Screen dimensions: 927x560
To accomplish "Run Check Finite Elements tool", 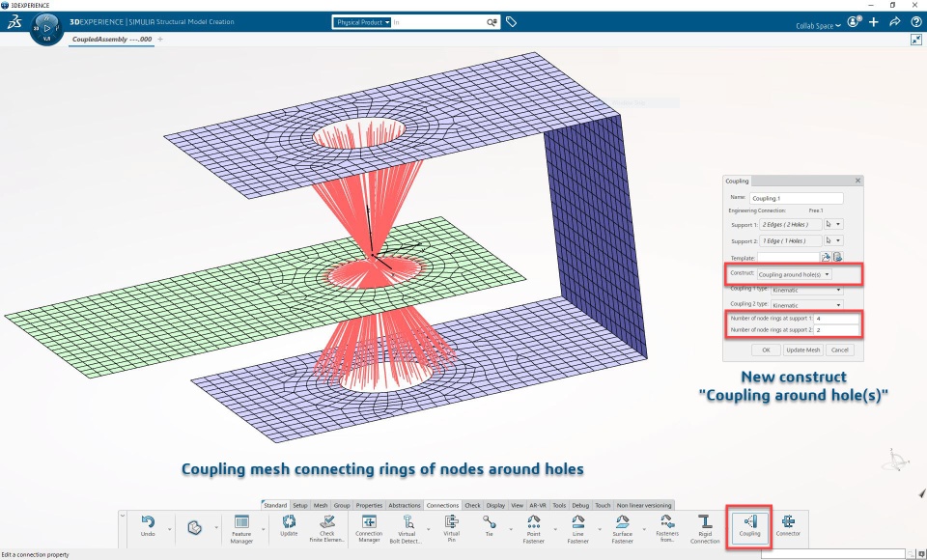I will (x=327, y=529).
